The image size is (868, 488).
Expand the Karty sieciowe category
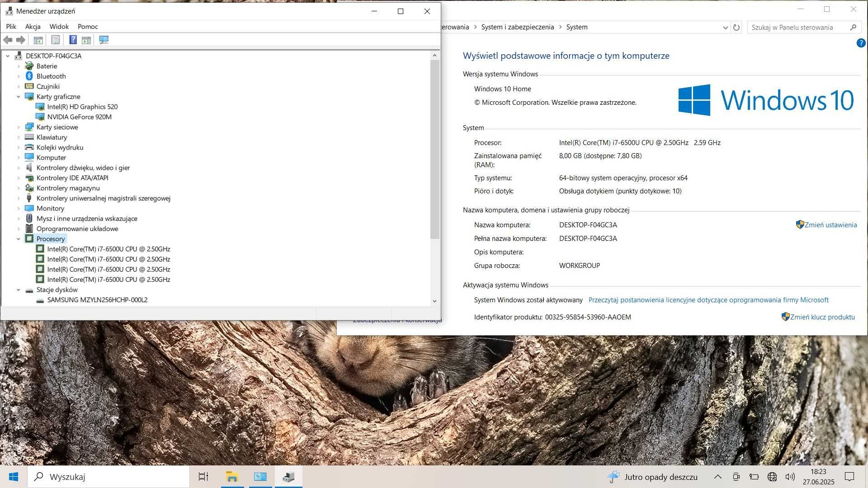click(19, 127)
